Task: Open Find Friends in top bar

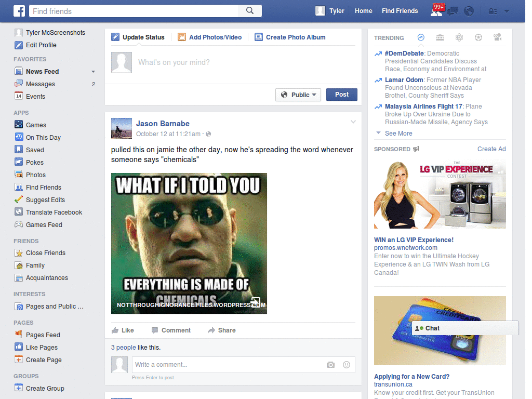Action: (x=400, y=11)
